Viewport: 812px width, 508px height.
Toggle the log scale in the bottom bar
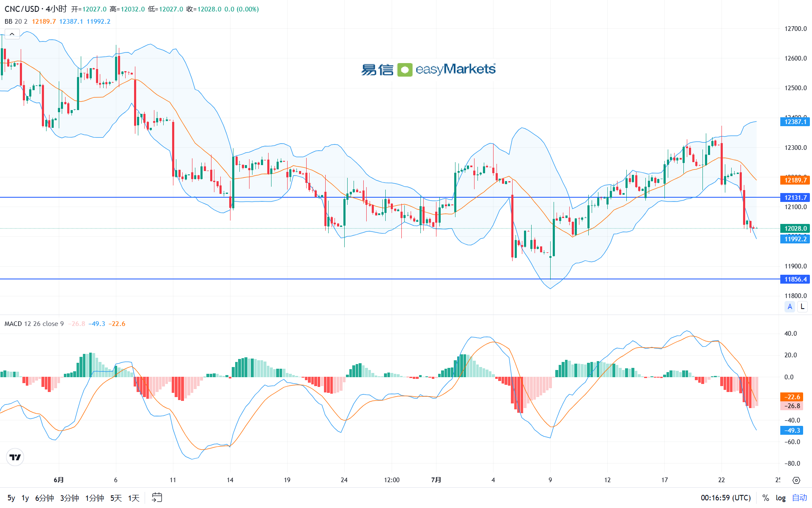pos(781,498)
